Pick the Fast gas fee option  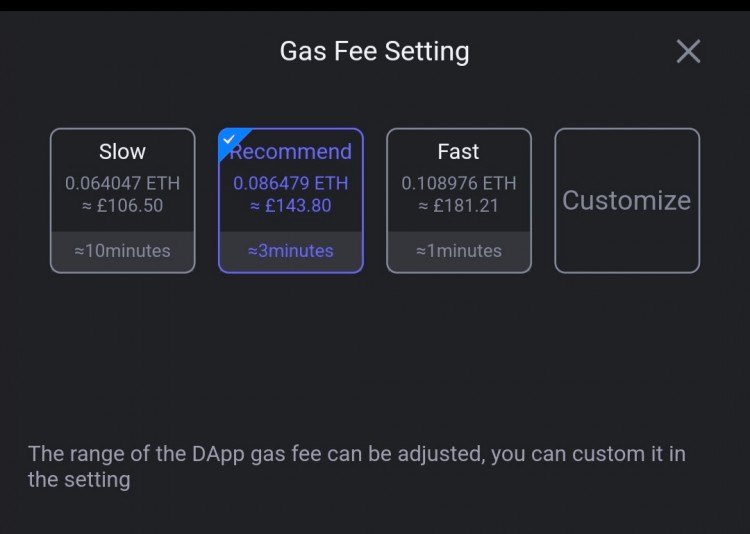pyautogui.click(x=459, y=200)
